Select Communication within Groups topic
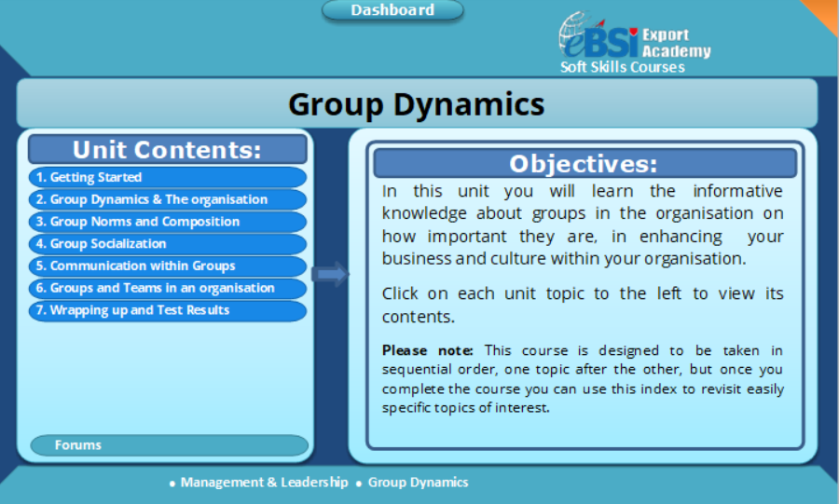This screenshot has width=839, height=504. 168,266
